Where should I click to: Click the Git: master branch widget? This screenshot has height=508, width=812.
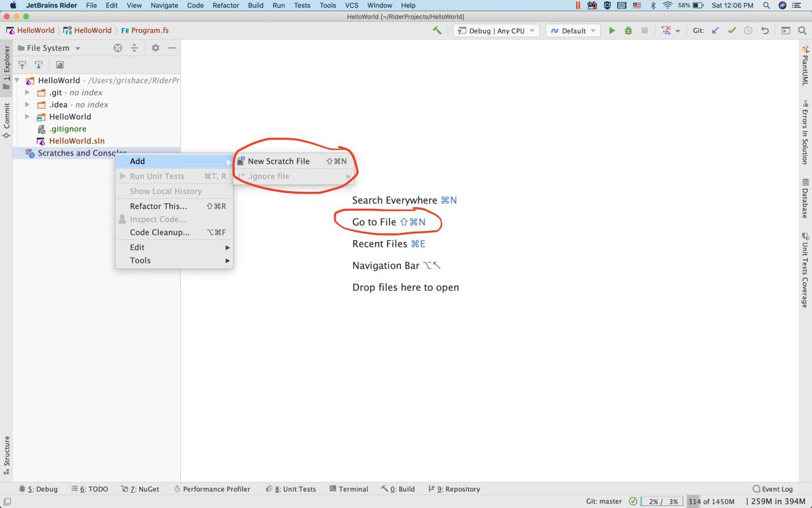click(x=604, y=501)
